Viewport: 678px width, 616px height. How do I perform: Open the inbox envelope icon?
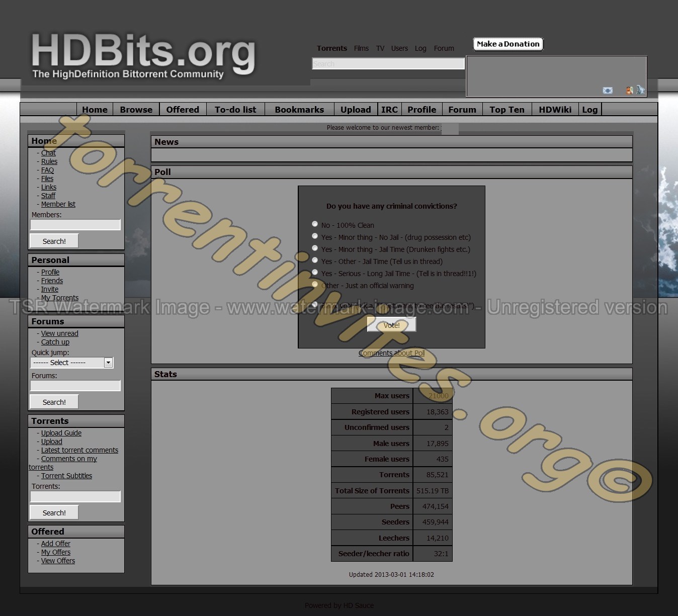[x=608, y=91]
